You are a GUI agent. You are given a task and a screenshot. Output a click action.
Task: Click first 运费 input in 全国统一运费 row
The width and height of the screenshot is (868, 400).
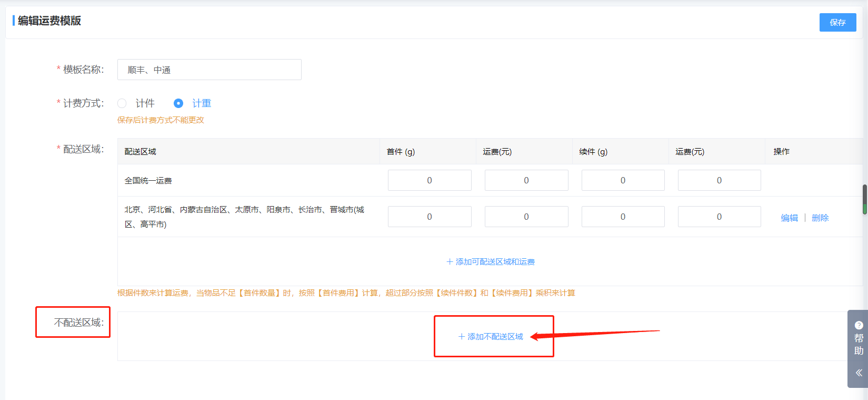(x=526, y=180)
